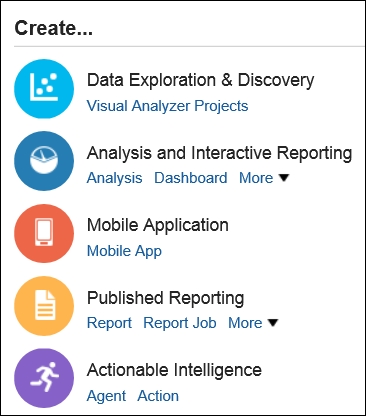Select the Action link

(x=158, y=396)
